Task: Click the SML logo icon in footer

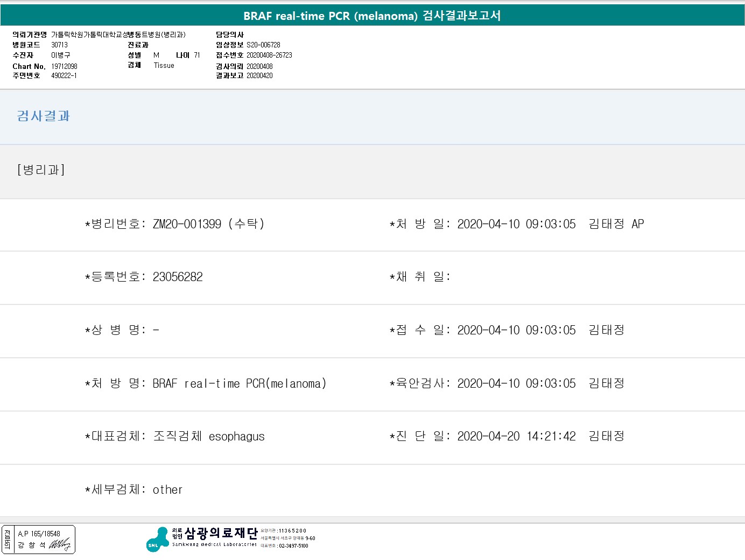Action: [157, 540]
